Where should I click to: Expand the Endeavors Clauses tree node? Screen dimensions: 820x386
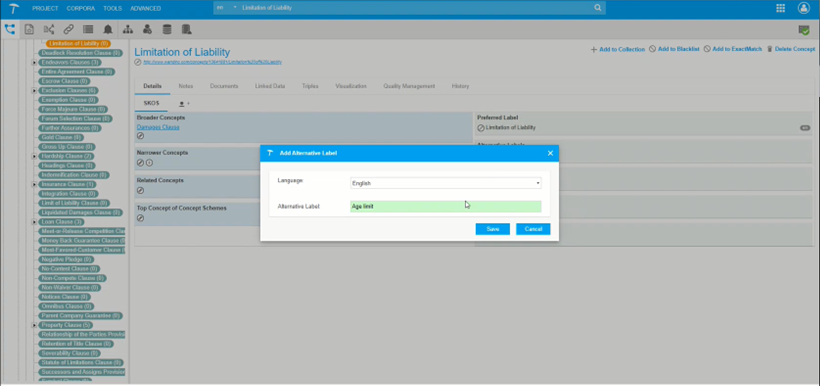click(34, 63)
